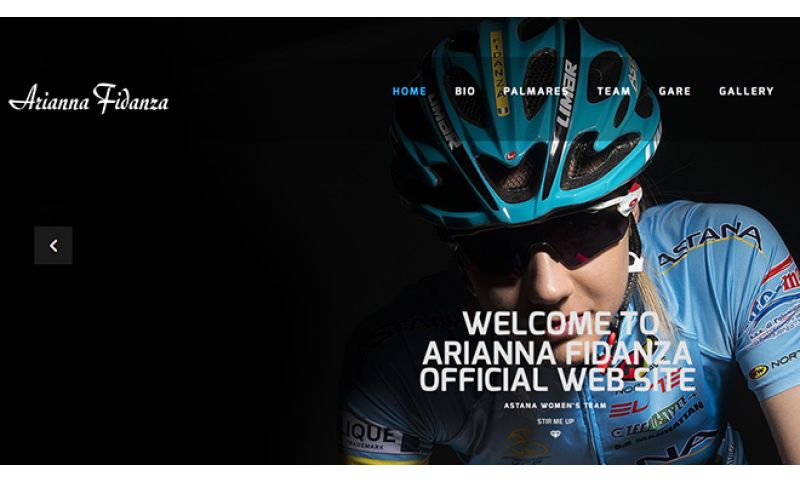This screenshot has width=800, height=484.
Task: Select TEAM in the navigation bar
Action: point(614,91)
